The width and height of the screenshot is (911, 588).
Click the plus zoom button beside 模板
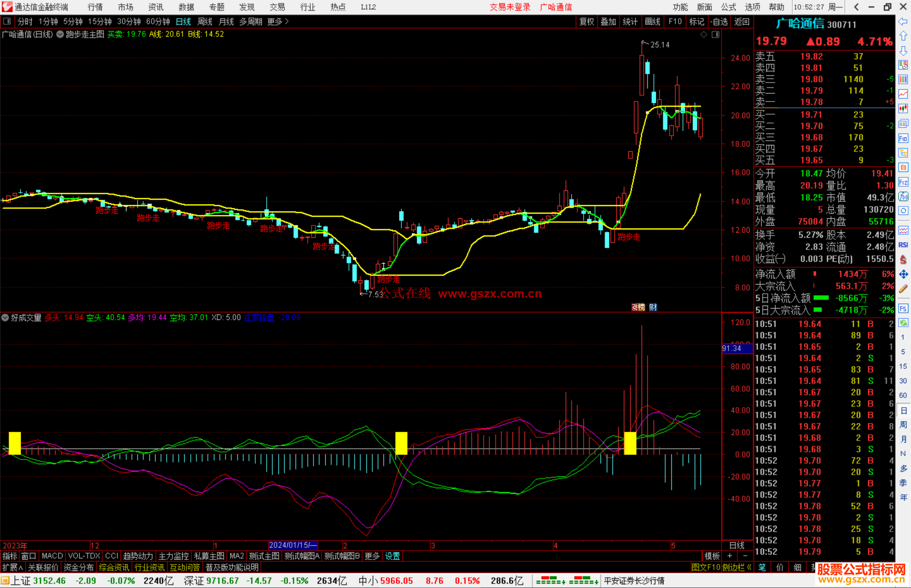tap(730, 556)
